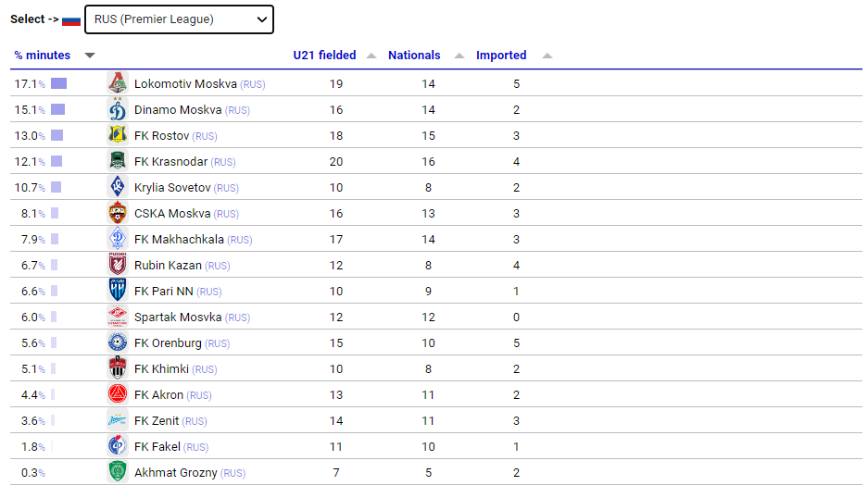The width and height of the screenshot is (868, 498).
Task: Select U21 fielded value 7 for Akhmat Grozny
Action: coord(336,473)
